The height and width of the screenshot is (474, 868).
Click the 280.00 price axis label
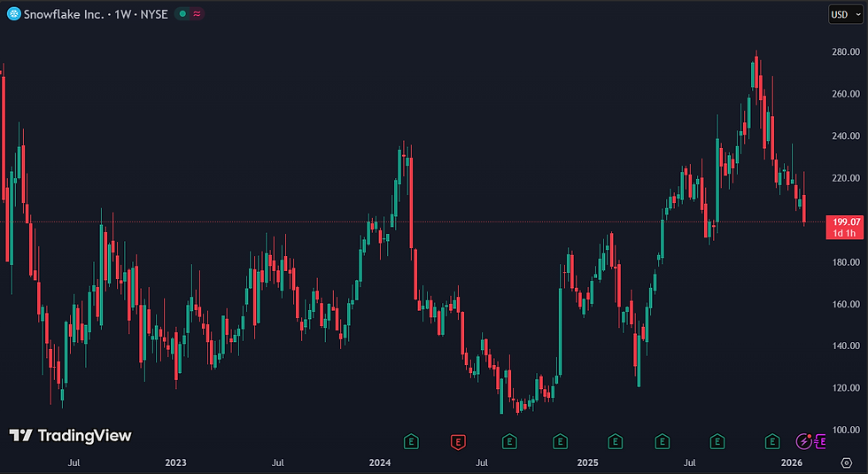pos(846,52)
